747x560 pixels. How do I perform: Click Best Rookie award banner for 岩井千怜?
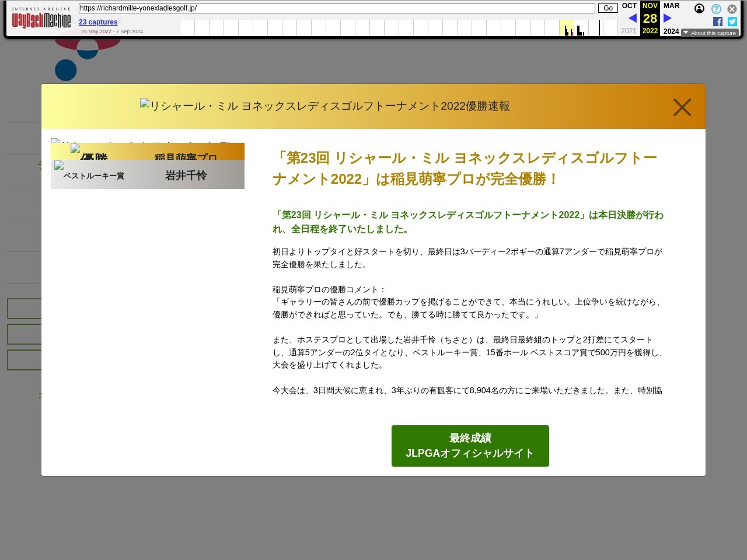pyautogui.click(x=148, y=174)
